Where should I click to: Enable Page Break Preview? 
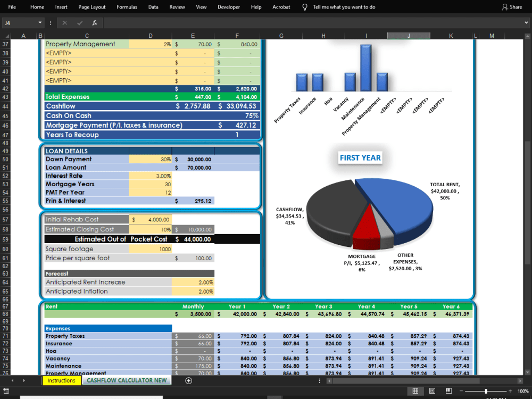448,390
